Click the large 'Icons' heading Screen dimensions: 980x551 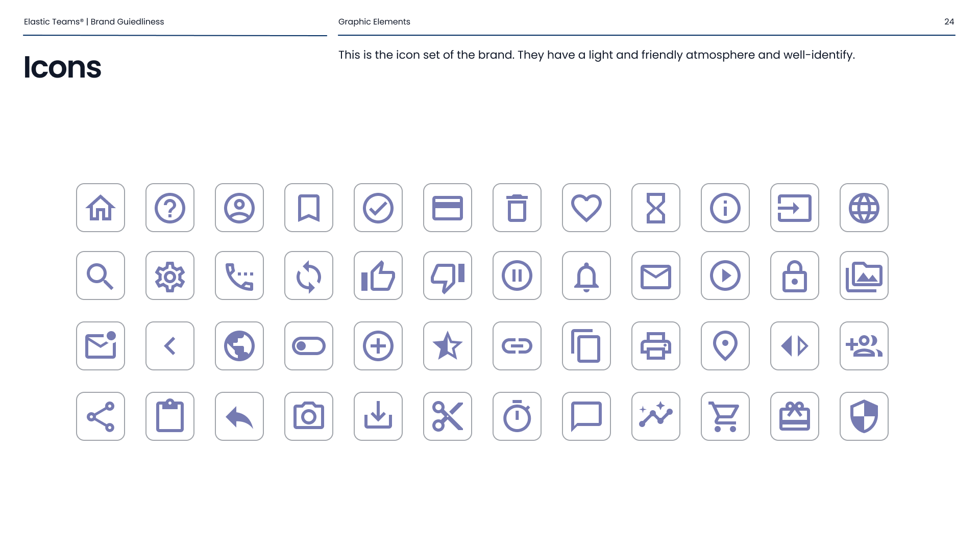[x=62, y=67]
